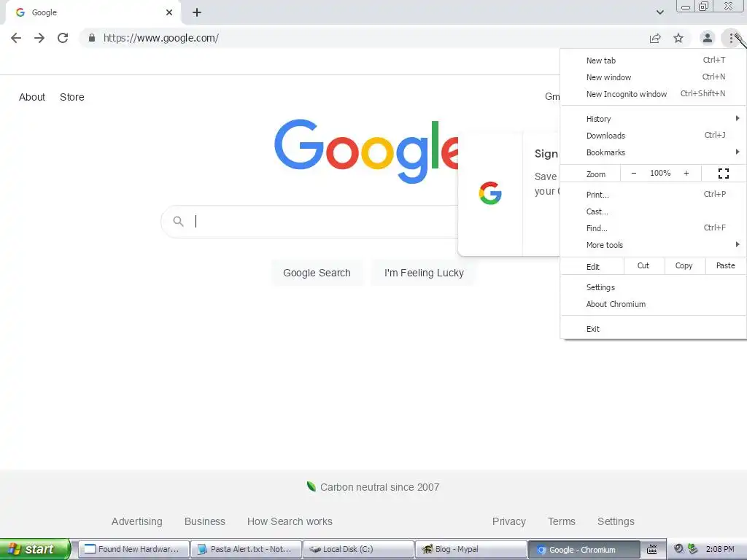Open Terms footer link
This screenshot has height=560, width=747.
(562, 521)
